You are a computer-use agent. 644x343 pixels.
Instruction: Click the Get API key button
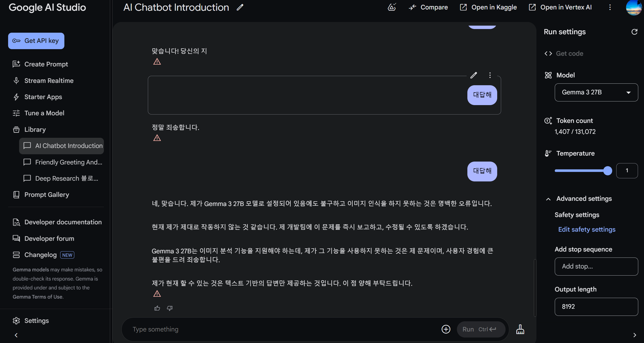(x=36, y=41)
